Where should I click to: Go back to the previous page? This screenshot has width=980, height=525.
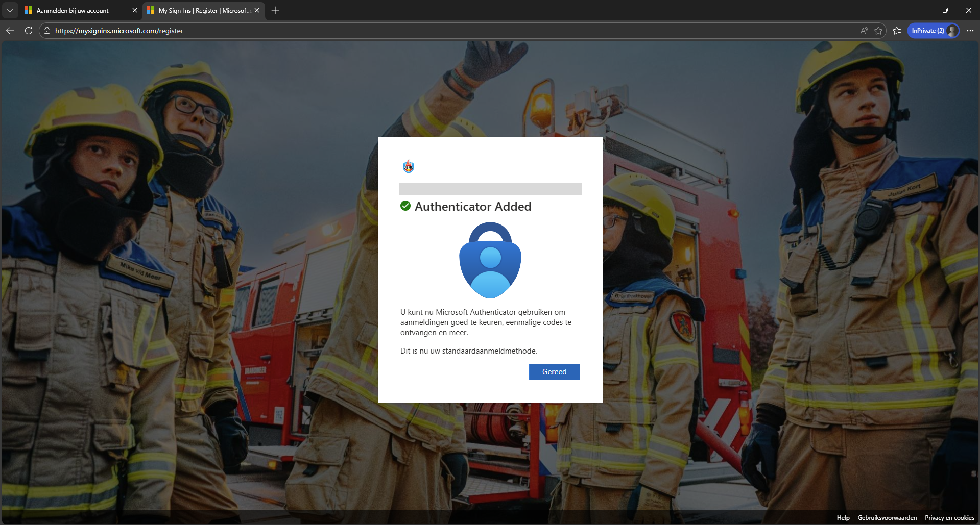pos(10,31)
